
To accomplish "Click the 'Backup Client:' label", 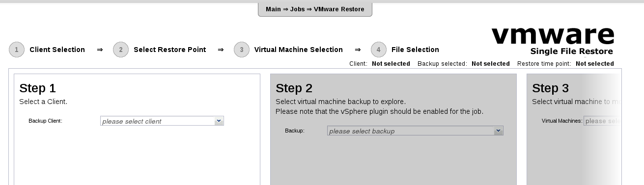I will tap(45, 121).
